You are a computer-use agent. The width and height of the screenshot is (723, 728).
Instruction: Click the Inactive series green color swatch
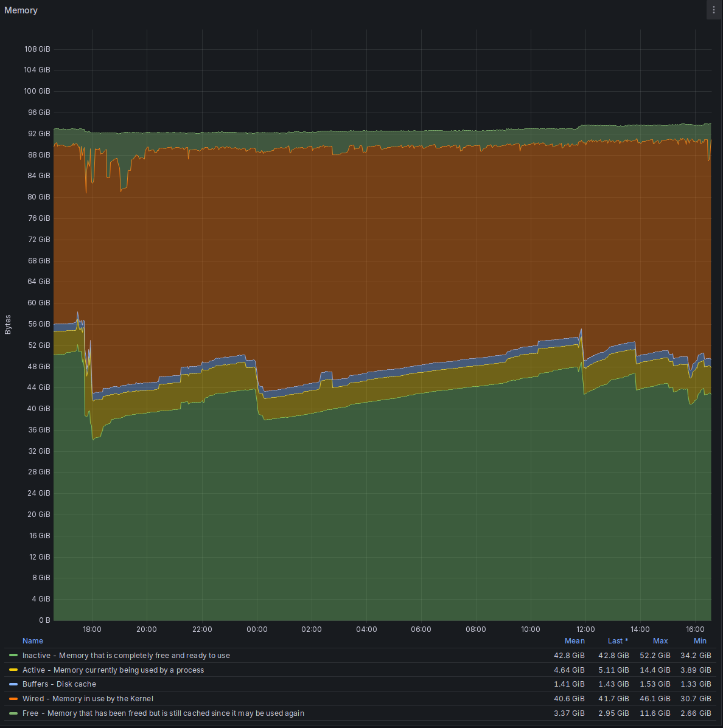(x=13, y=656)
